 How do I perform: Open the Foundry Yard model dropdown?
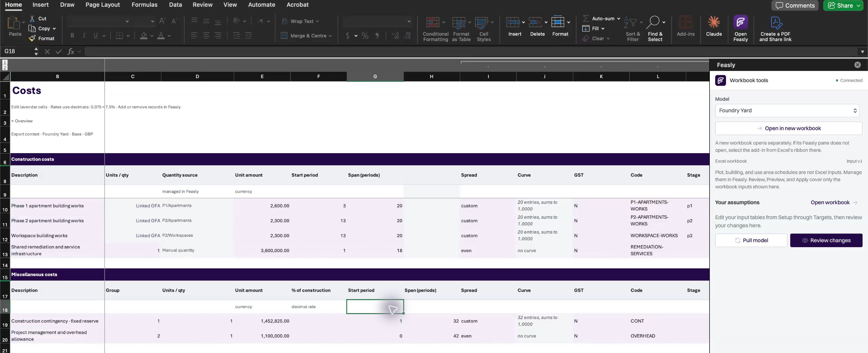coord(787,111)
